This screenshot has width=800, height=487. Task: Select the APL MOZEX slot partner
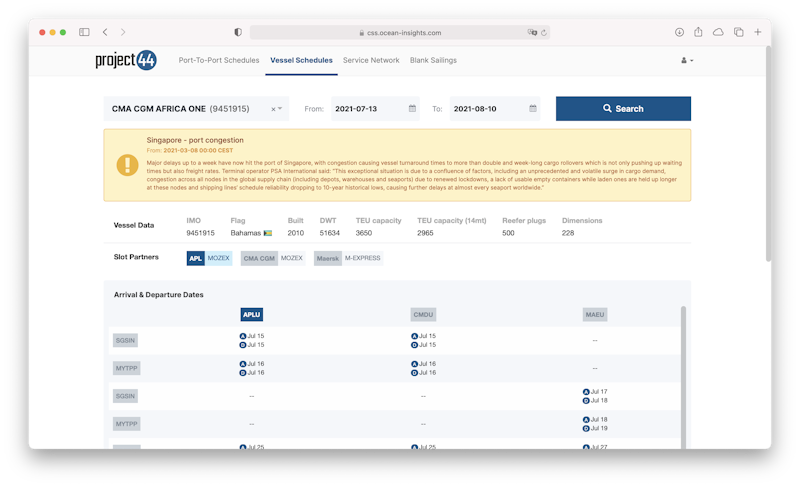click(210, 258)
